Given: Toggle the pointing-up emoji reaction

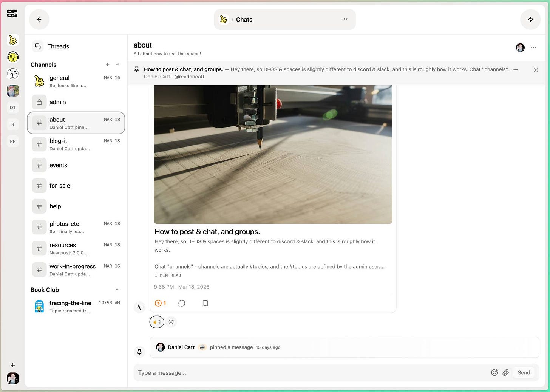Looking at the screenshot, I should [x=157, y=322].
